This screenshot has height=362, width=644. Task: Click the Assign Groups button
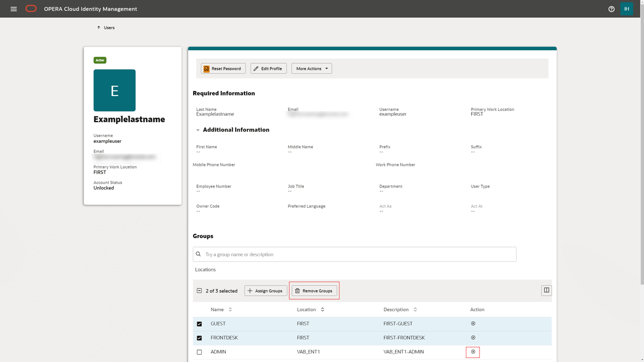(x=266, y=290)
